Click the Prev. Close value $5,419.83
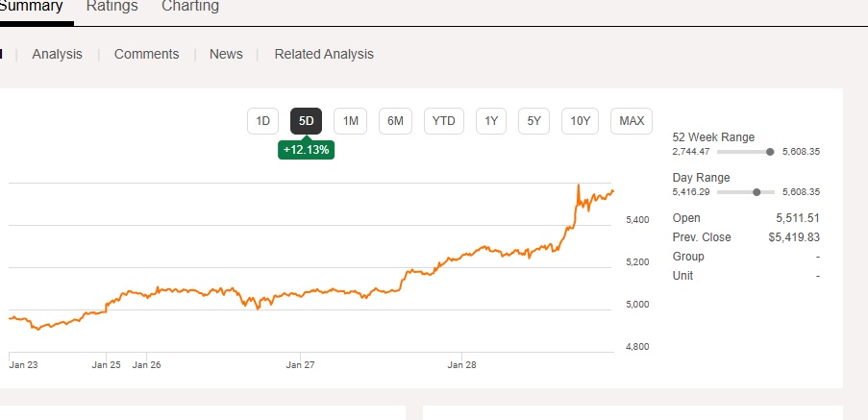Screen dimensions: 868x420 (794, 237)
